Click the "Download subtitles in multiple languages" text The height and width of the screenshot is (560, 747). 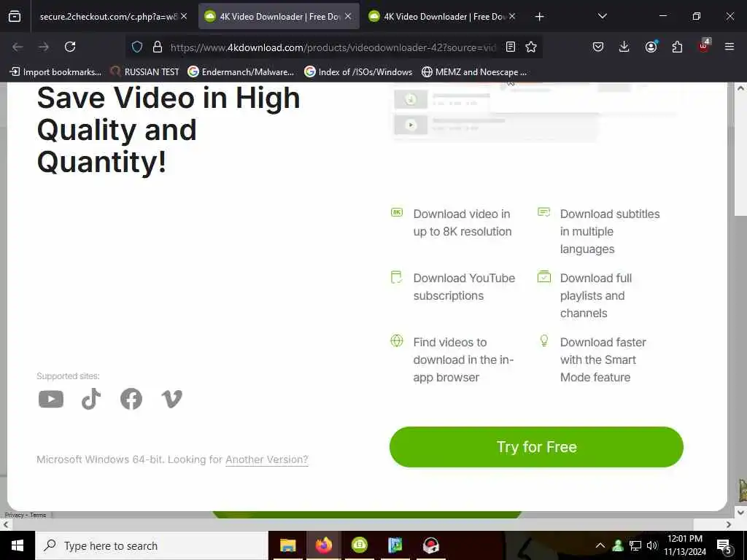point(610,231)
